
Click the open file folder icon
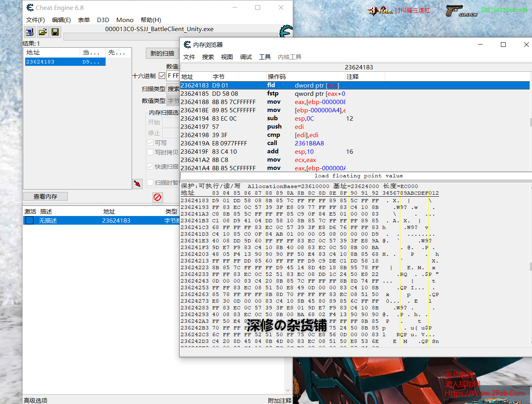(43, 32)
